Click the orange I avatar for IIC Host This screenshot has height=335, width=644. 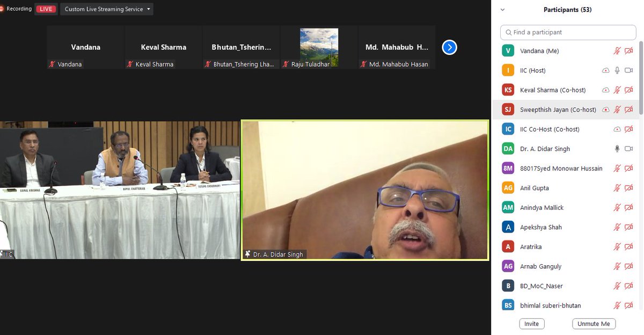(x=508, y=70)
